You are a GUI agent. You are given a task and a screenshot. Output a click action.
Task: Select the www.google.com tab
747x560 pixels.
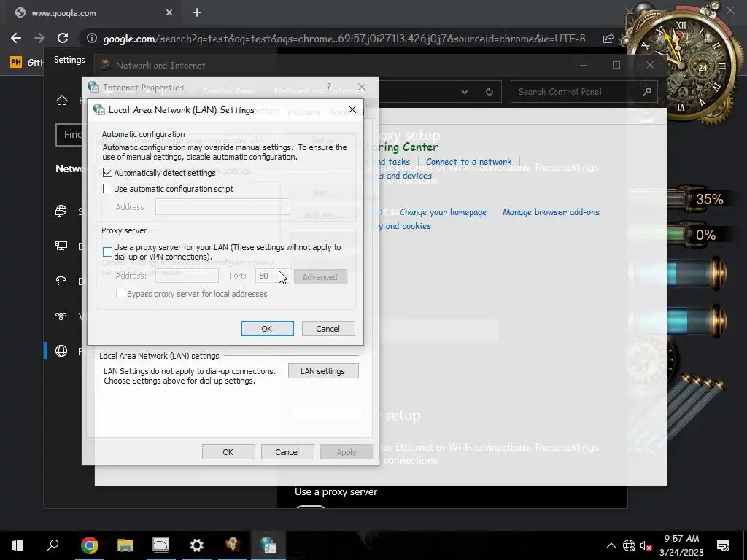coord(93,13)
